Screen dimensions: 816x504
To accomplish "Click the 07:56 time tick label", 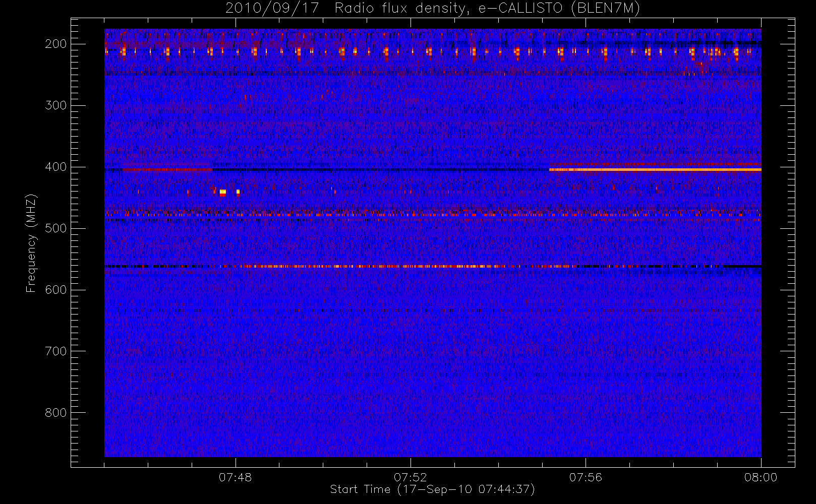I will [x=586, y=477].
